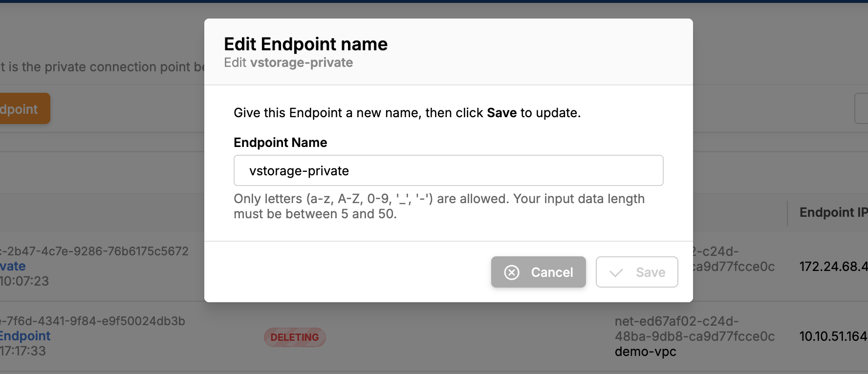The height and width of the screenshot is (374, 868).
Task: Click the Edit Endpoint name dialog title
Action: click(305, 44)
